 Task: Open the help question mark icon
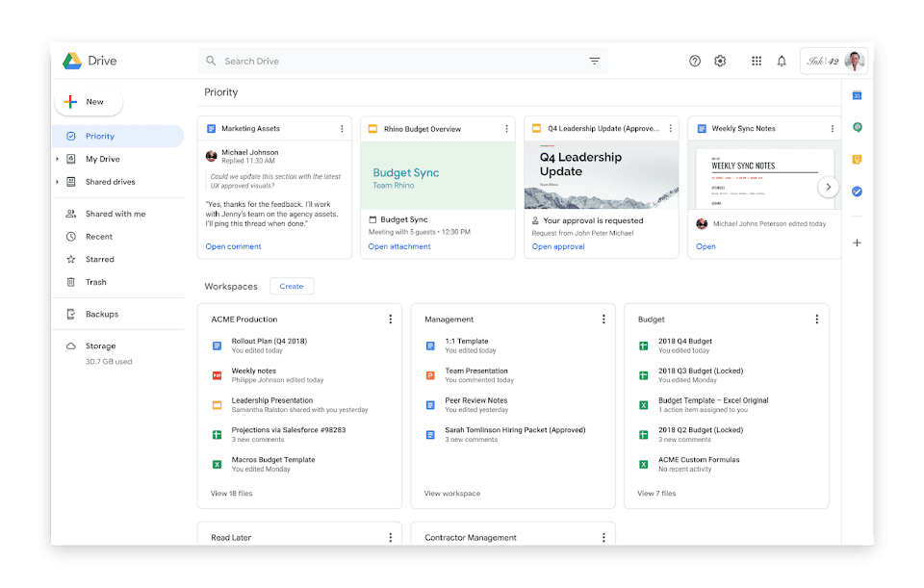(x=695, y=61)
